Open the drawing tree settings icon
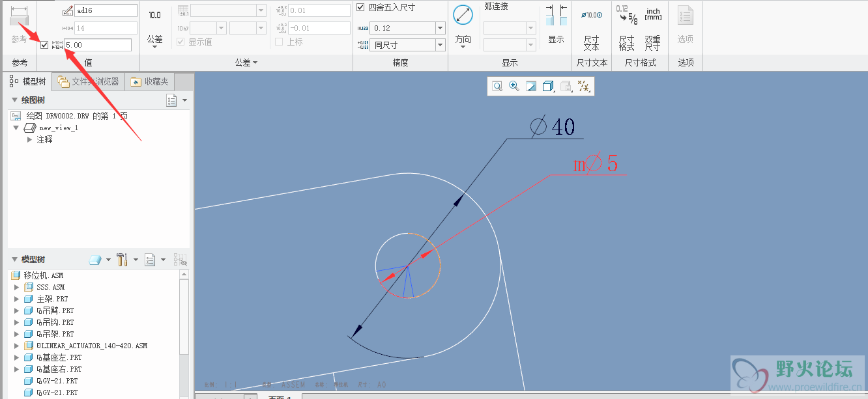The height and width of the screenshot is (399, 868). (171, 100)
